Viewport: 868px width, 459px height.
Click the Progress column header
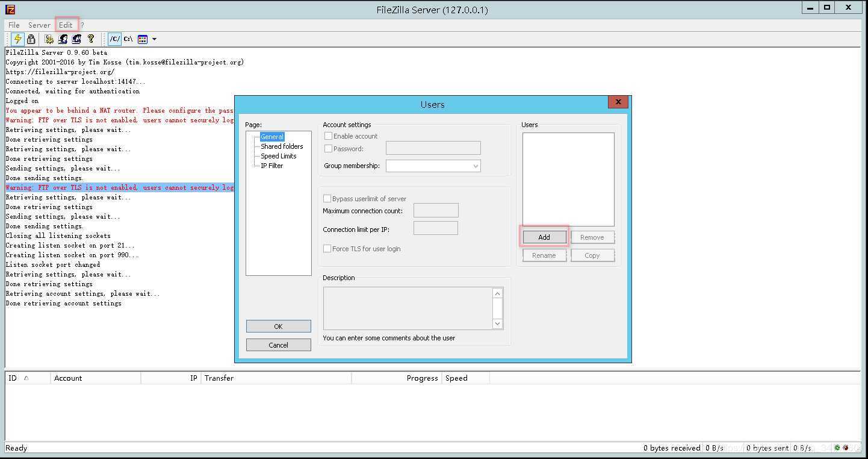[397, 378]
